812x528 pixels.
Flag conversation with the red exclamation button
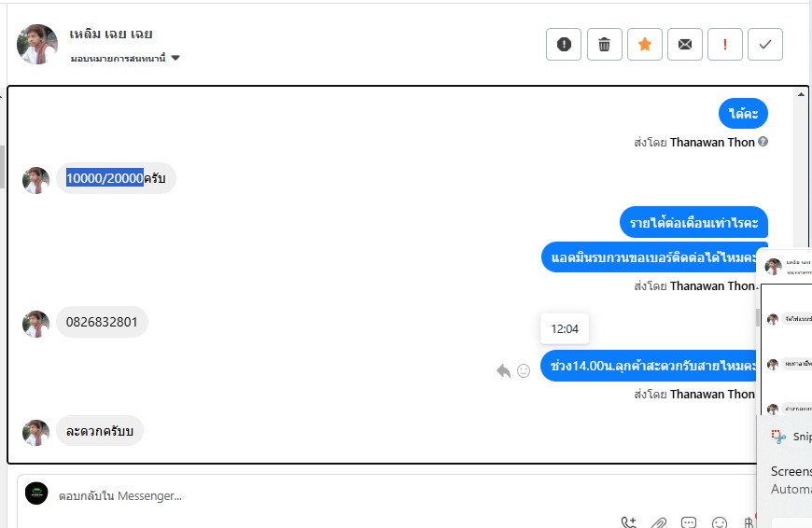click(x=724, y=45)
